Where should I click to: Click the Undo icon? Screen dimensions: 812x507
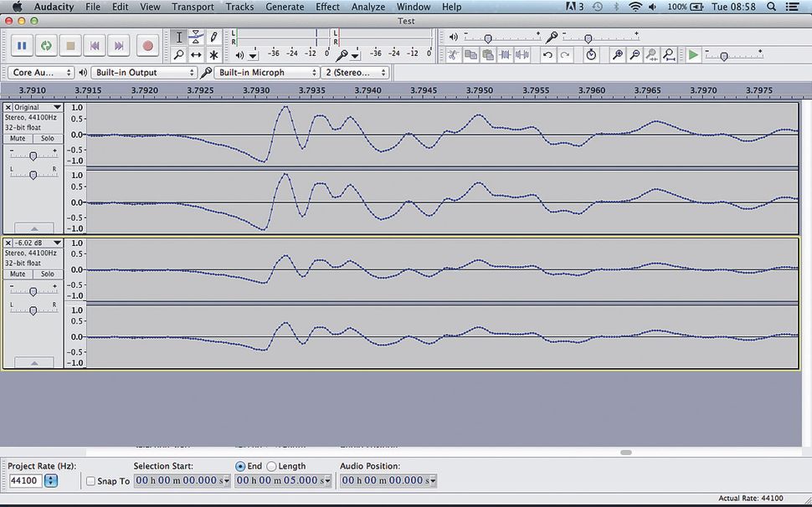point(547,54)
